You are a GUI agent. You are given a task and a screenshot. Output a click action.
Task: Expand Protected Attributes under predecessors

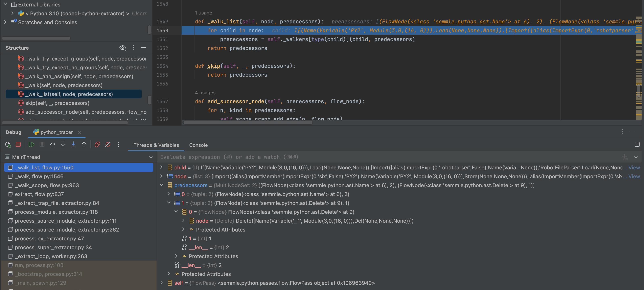pyautogui.click(x=169, y=274)
